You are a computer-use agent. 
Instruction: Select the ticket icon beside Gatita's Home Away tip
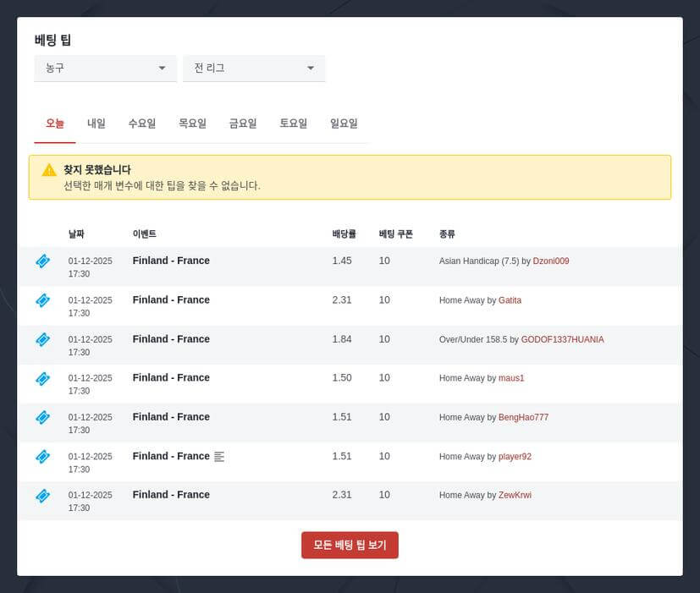pos(42,300)
